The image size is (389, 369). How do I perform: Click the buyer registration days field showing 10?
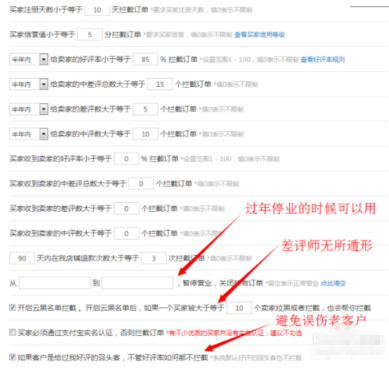point(97,10)
